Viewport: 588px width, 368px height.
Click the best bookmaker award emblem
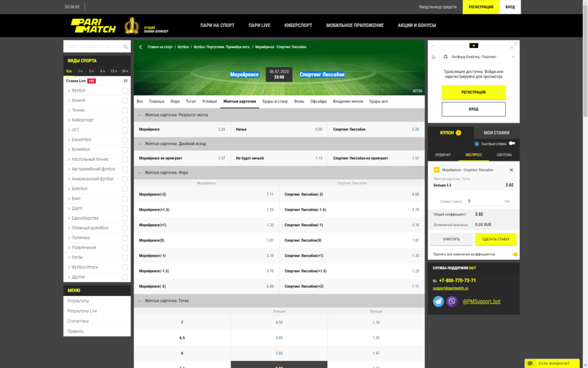tap(132, 25)
